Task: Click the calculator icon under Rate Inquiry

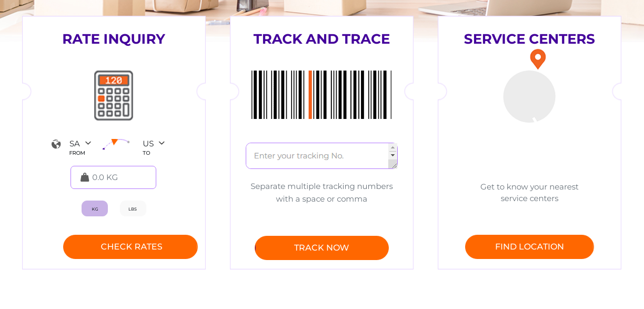Action: [114, 96]
